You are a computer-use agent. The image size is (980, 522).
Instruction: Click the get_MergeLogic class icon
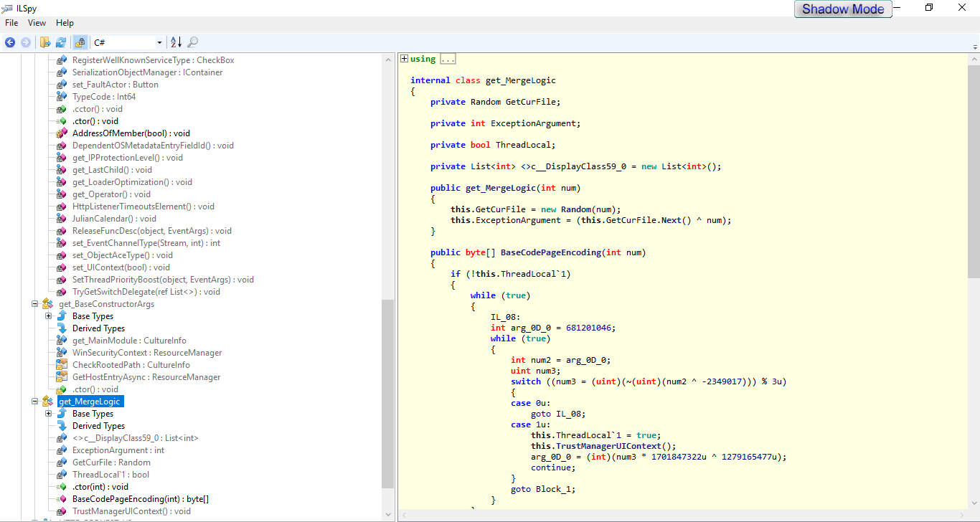pos(48,402)
